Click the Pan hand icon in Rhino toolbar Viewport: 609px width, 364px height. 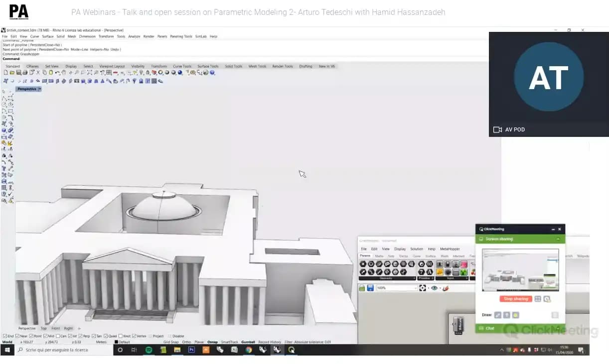point(63,73)
